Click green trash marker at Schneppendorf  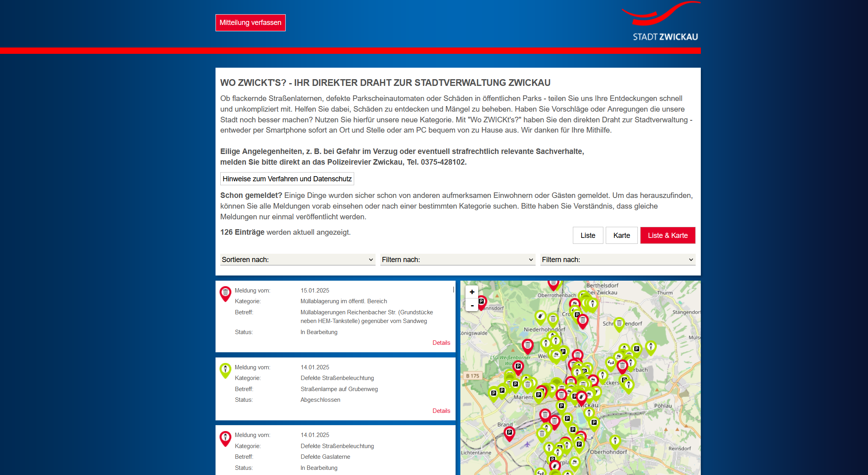pos(619,323)
